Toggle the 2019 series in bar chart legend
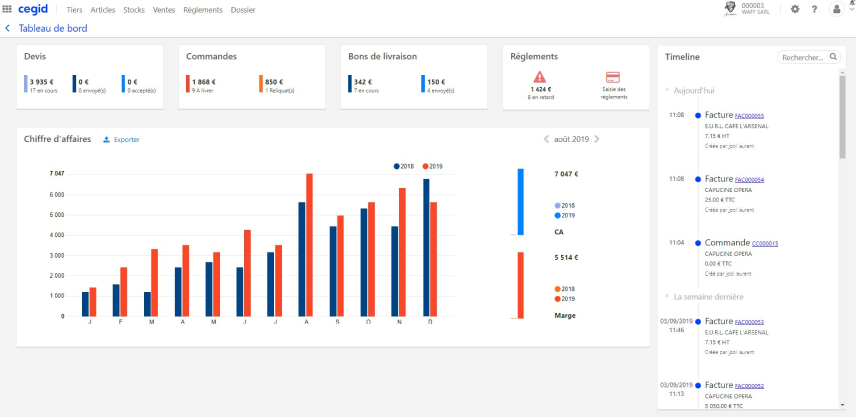This screenshot has height=417, width=856. tap(432, 166)
